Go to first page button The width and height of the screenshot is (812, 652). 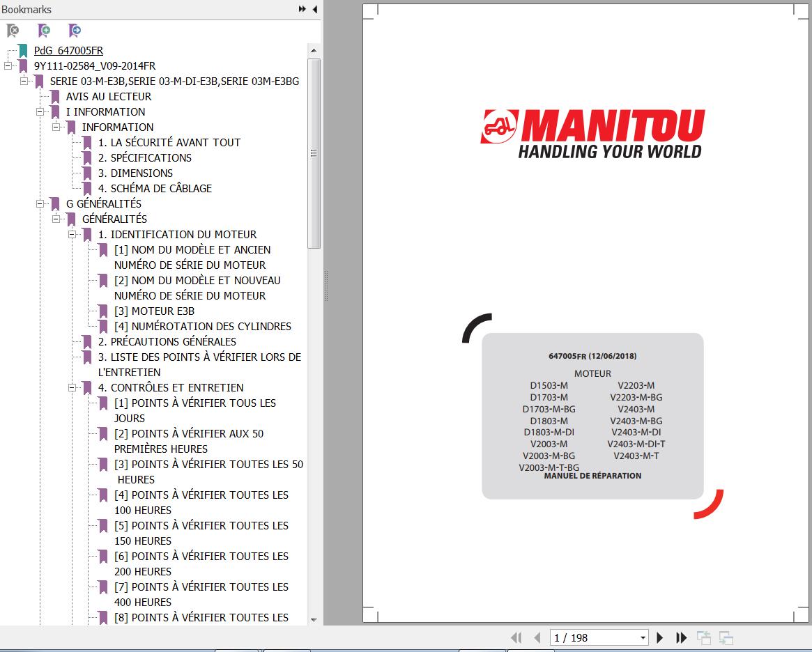point(516,637)
